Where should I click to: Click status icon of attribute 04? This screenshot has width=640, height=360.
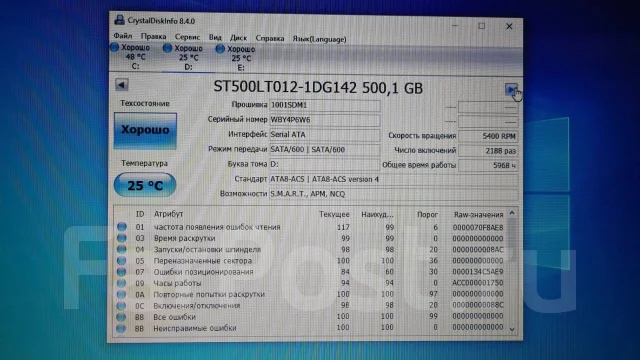122,249
